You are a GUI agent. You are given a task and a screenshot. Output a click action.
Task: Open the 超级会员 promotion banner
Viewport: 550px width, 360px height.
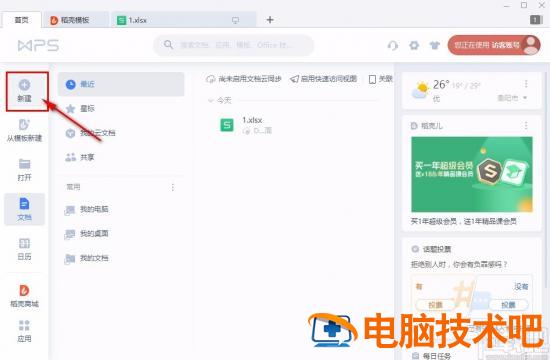pyautogui.click(x=472, y=174)
